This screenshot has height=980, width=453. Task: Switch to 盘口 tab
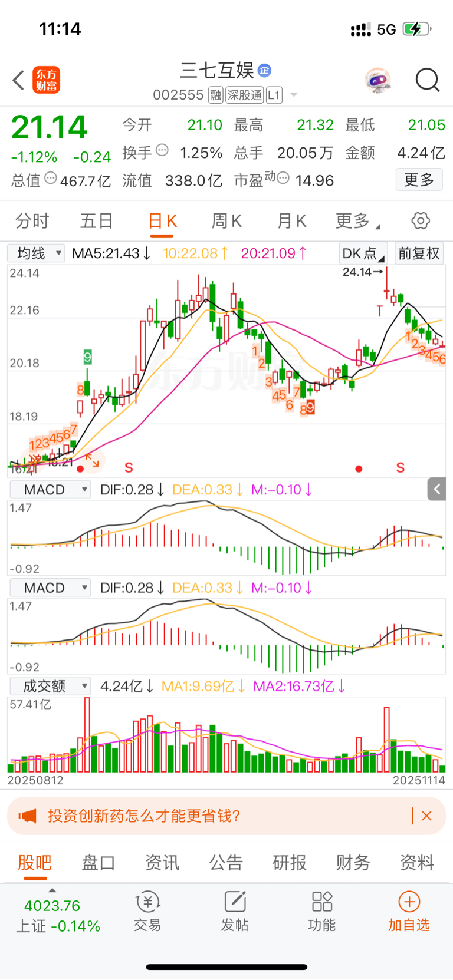click(x=98, y=863)
